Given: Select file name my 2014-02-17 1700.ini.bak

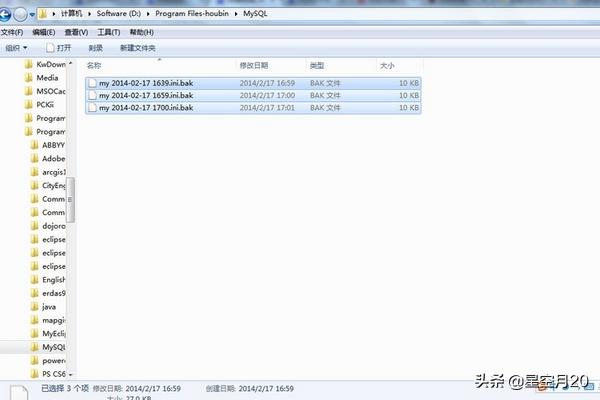Looking at the screenshot, I should 146,108.
